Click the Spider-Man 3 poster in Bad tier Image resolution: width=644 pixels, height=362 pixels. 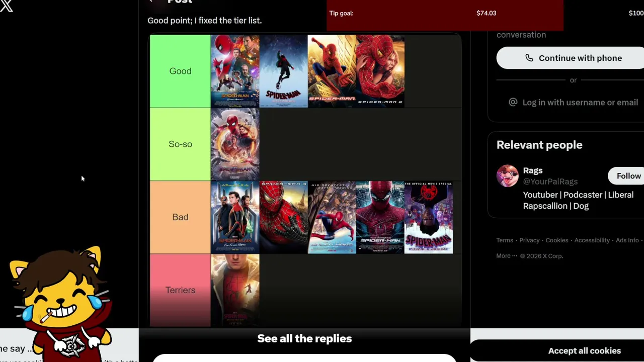coord(283,217)
